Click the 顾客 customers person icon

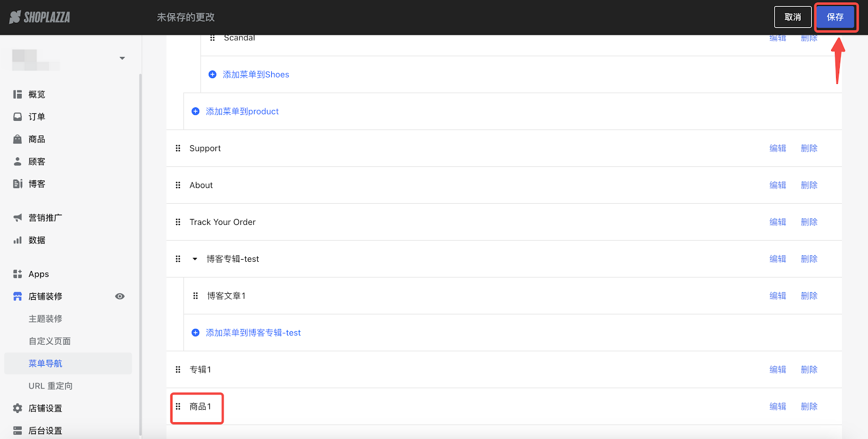click(x=17, y=162)
